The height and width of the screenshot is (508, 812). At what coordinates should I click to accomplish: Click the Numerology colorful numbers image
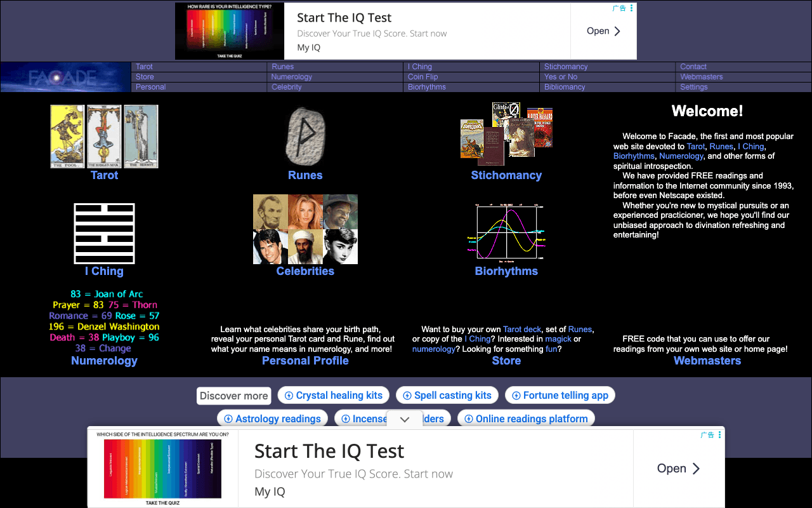click(x=104, y=321)
